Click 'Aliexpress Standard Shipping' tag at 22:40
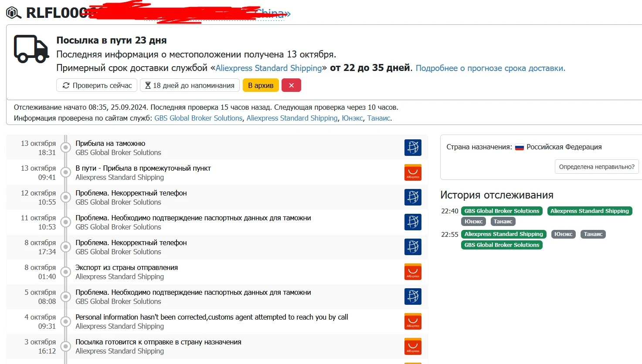This screenshot has height=364, width=642. pyautogui.click(x=590, y=211)
